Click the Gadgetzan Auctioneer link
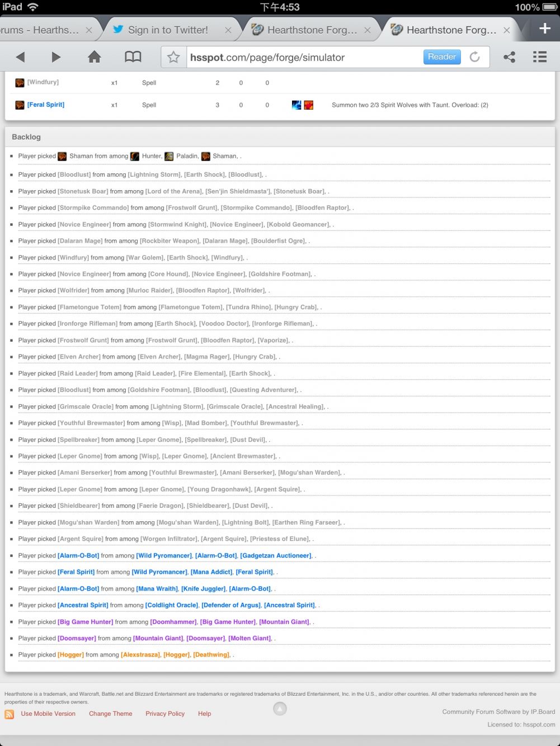The height and width of the screenshot is (746, 560). pos(276,555)
